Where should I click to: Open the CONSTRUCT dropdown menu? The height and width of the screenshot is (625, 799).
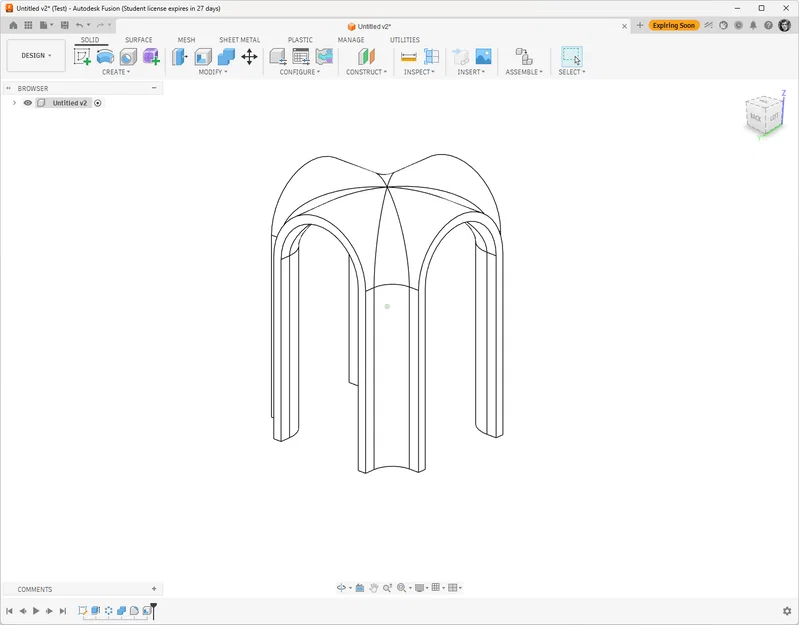tap(366, 72)
